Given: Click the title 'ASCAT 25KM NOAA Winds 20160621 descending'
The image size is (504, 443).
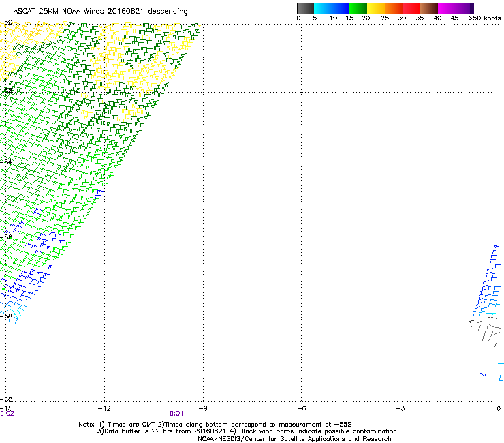Looking at the screenshot, I should pyautogui.click(x=100, y=12).
